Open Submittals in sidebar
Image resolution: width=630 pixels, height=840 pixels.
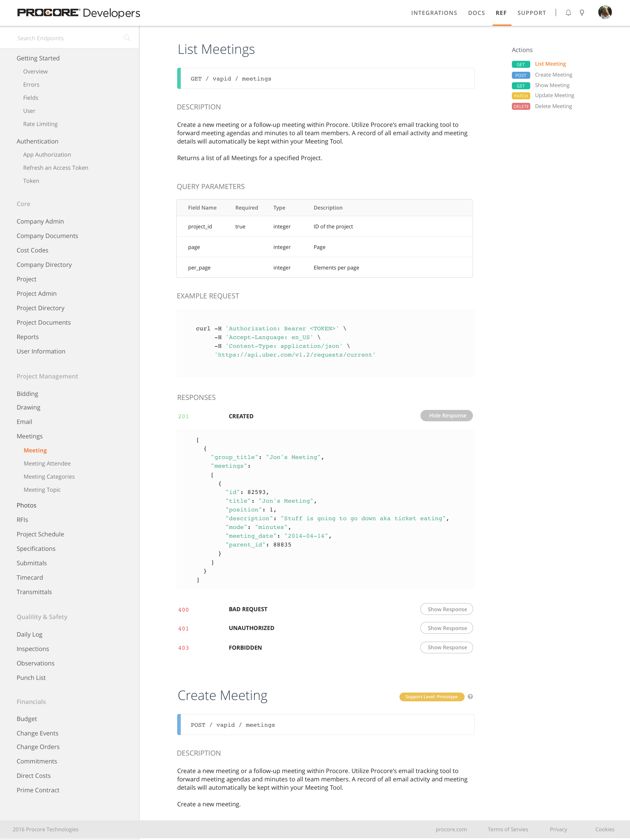coord(31,563)
